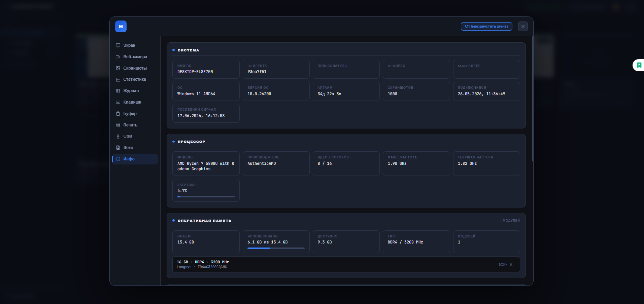The width and height of the screenshot is (644, 304).
Task: Open the Скриншоты image icon
Action: pyautogui.click(x=118, y=68)
